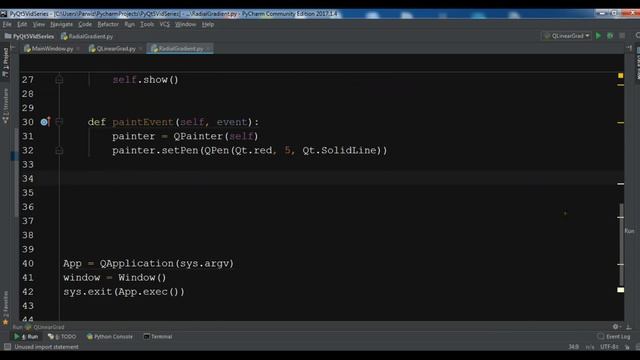Open the File menu
The image size is (640, 360).
click(x=7, y=24)
